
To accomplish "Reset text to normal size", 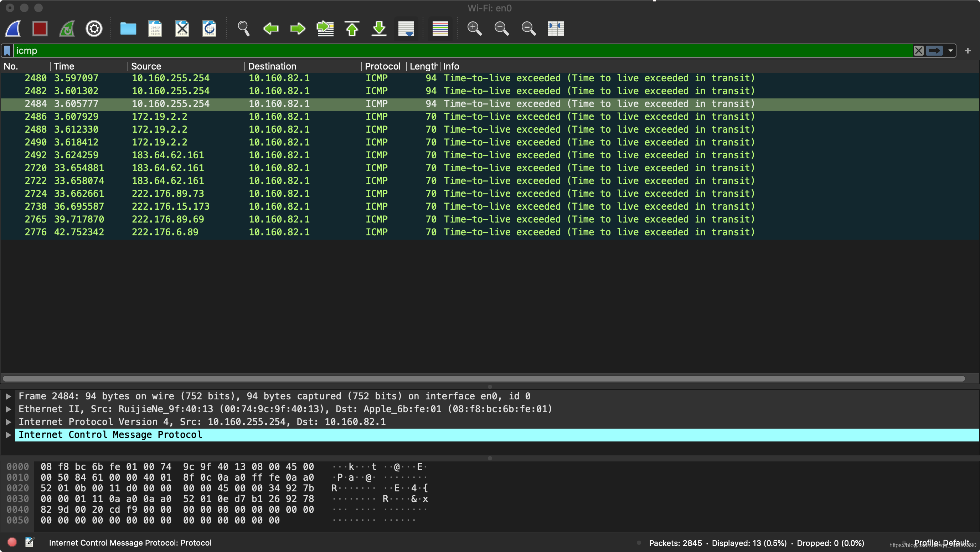I will (528, 29).
